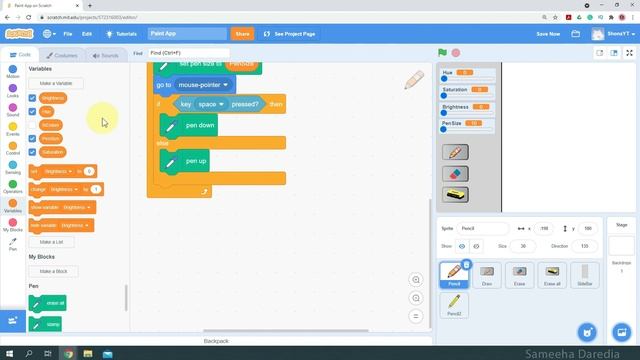The height and width of the screenshot is (360, 640).
Task: Click Choose a Backdrop button
Action: 622,332
